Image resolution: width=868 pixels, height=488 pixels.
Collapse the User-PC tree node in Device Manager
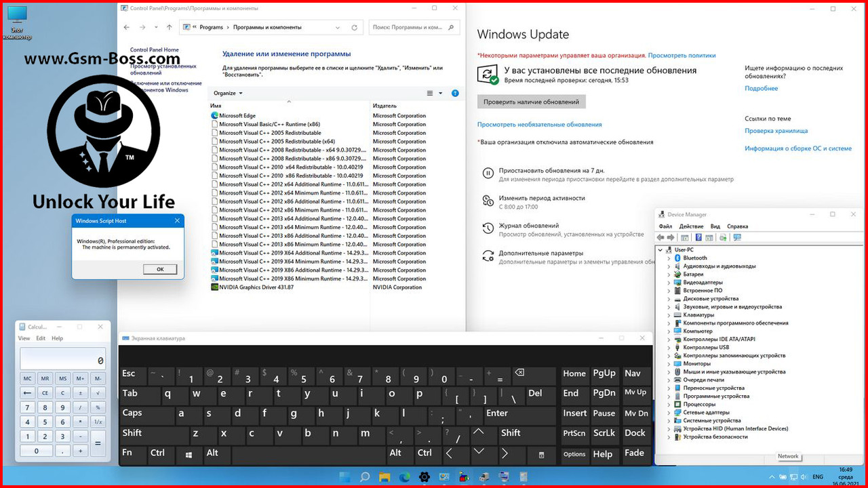coord(660,249)
